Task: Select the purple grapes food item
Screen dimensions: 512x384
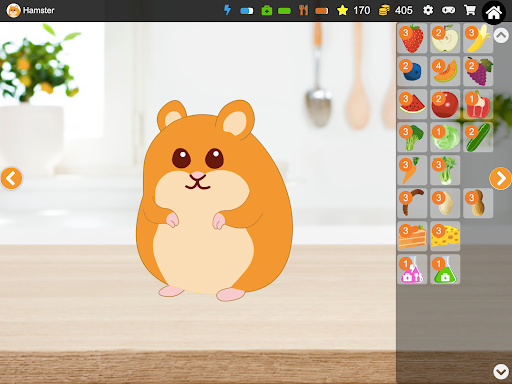Action: coord(478,71)
